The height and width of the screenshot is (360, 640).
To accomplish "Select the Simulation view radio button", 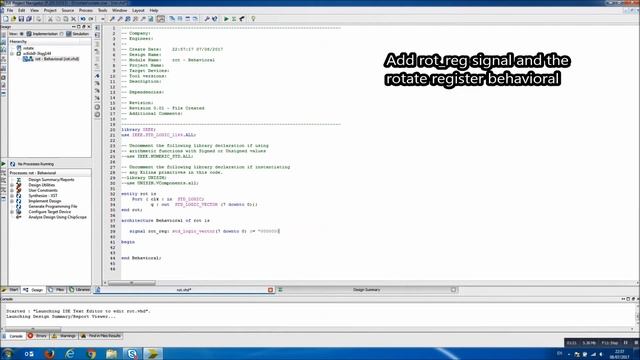I will pyautogui.click(x=62, y=34).
